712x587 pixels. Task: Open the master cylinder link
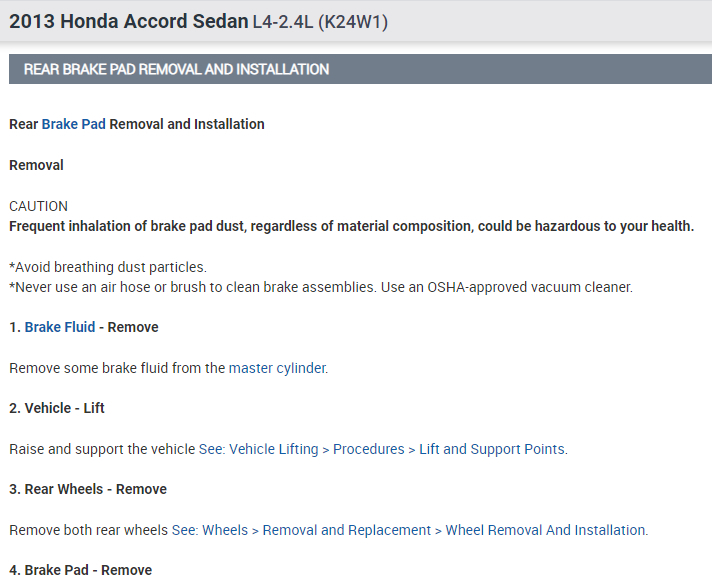277,368
